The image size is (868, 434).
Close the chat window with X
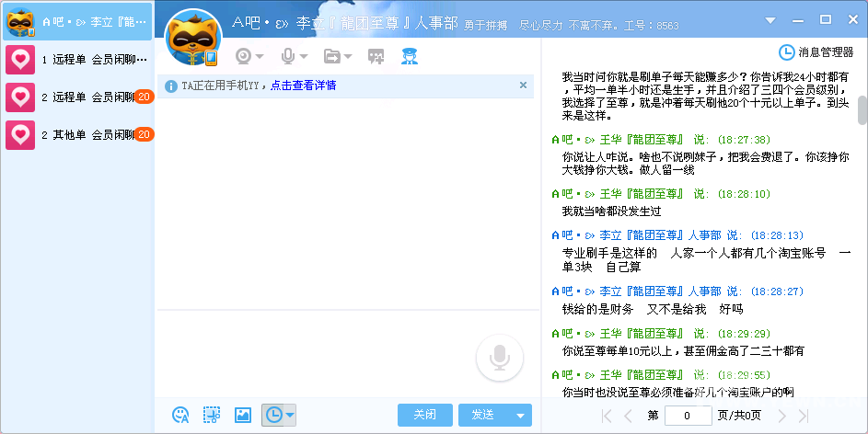(853, 19)
